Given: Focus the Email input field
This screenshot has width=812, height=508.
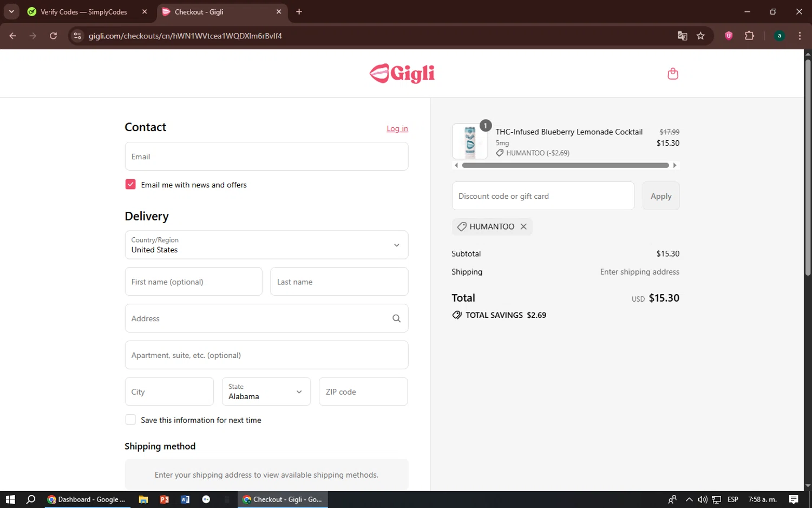Looking at the screenshot, I should 266,157.
